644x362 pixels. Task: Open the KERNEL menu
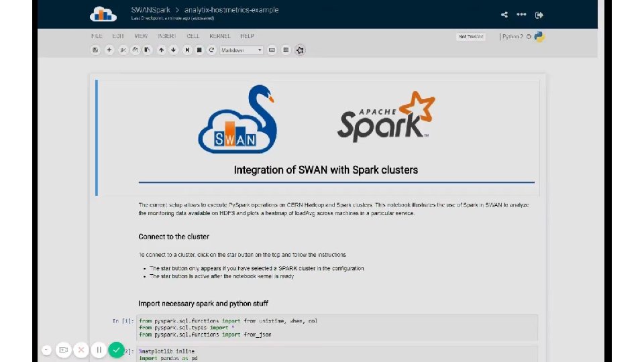(x=220, y=36)
